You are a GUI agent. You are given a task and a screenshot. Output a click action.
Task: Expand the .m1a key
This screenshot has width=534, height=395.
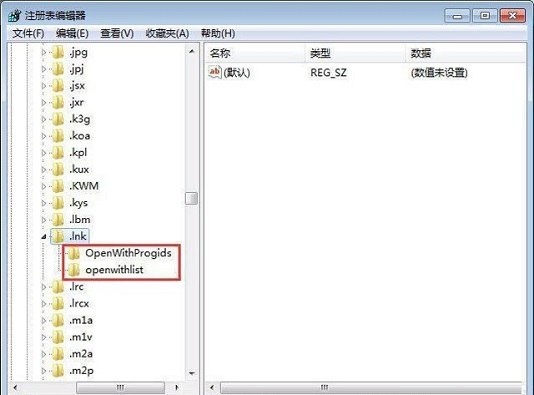[x=44, y=320]
